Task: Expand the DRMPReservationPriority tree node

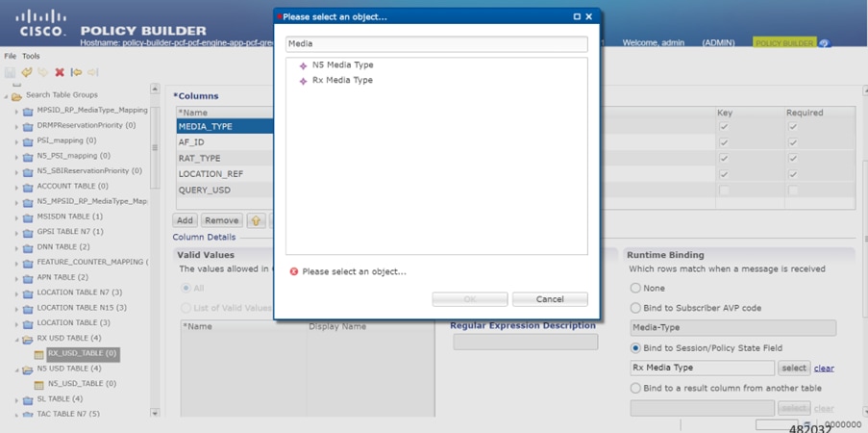Action: (x=16, y=127)
